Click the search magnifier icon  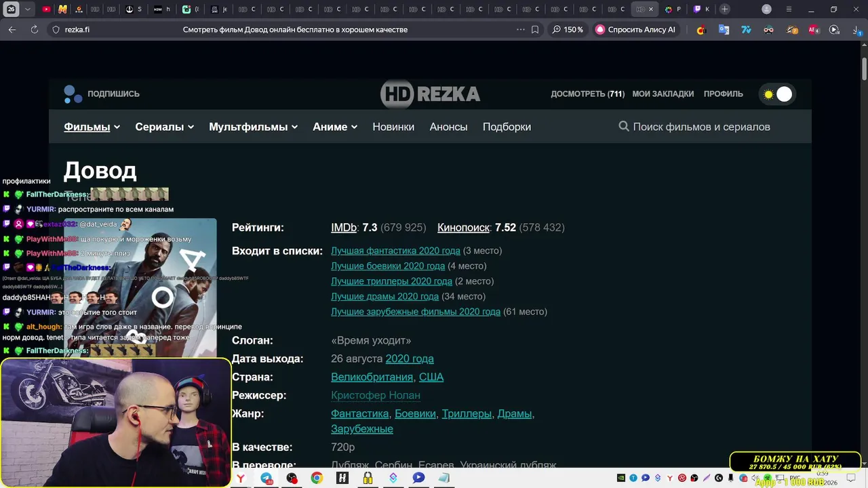pyautogui.click(x=624, y=126)
